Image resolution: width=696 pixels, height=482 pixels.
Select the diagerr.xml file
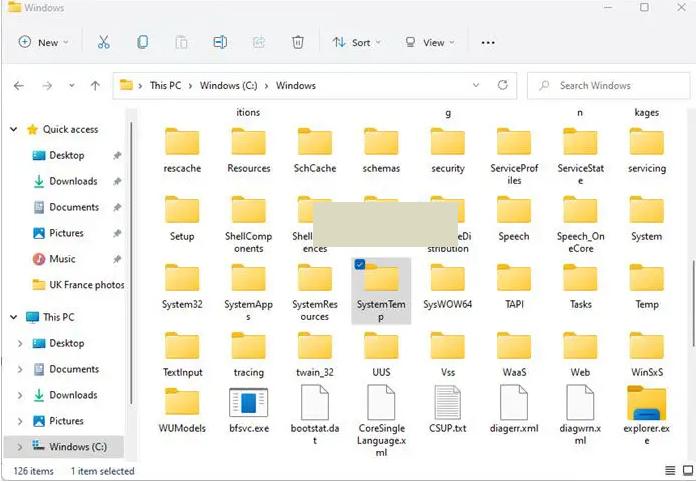coord(514,409)
